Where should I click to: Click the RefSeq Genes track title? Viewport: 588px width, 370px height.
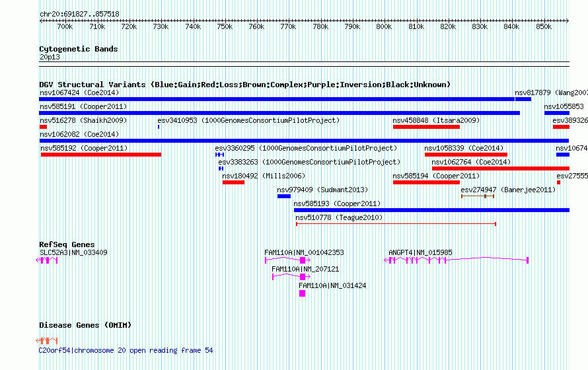tap(67, 244)
